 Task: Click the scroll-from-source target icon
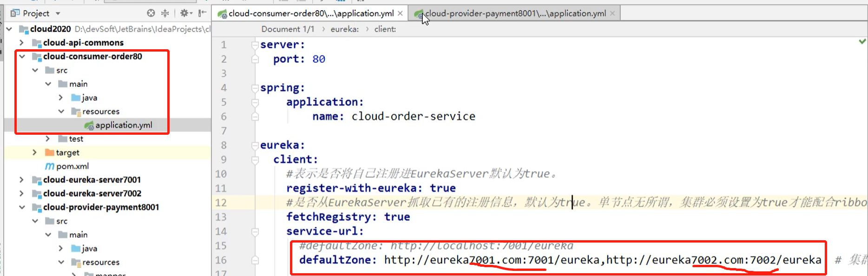pyautogui.click(x=151, y=13)
